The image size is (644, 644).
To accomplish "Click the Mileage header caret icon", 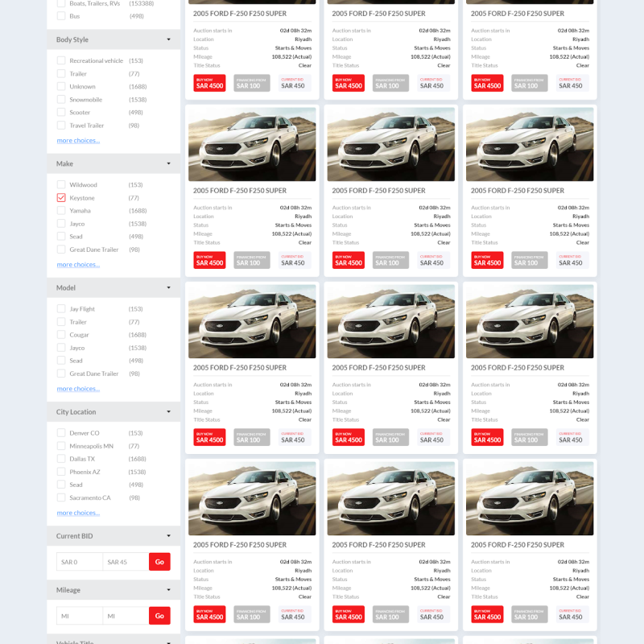I will 168,590.
